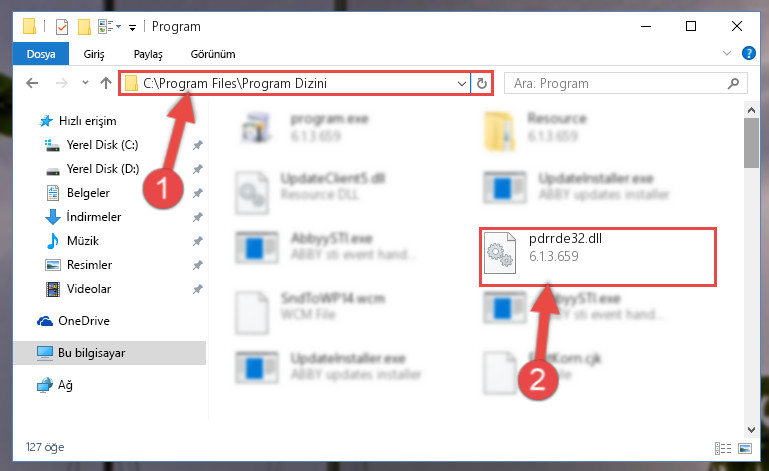Unpin Belgeler from quick access
This screenshot has width=769, height=471.
197,193
